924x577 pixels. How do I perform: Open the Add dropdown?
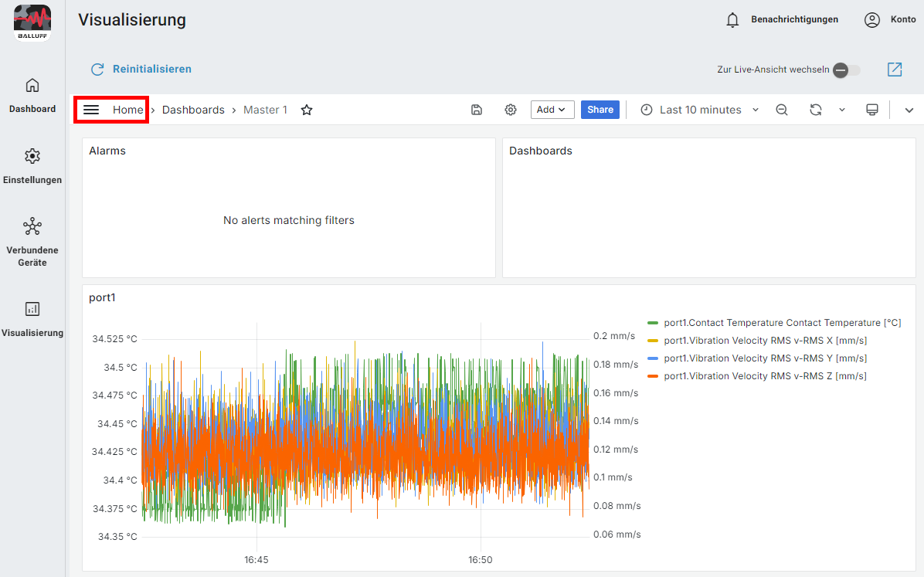[x=552, y=110]
